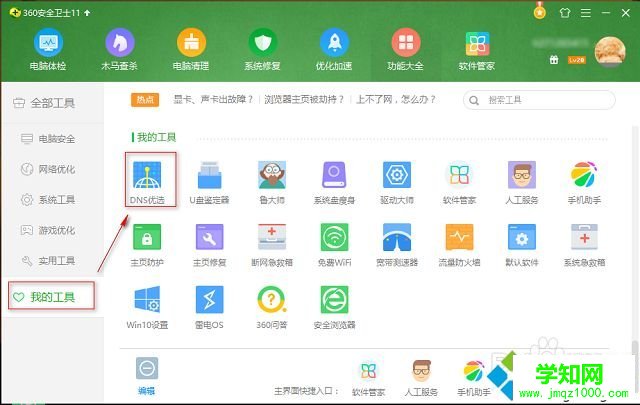
Task: Open 系统修复 shield icon
Action: (262, 50)
